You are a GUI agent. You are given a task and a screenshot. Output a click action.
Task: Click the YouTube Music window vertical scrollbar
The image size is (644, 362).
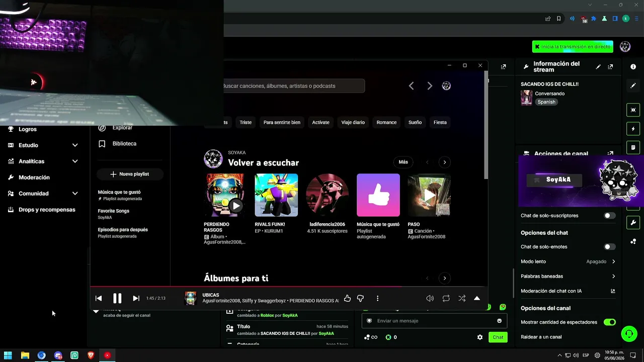(x=486, y=125)
